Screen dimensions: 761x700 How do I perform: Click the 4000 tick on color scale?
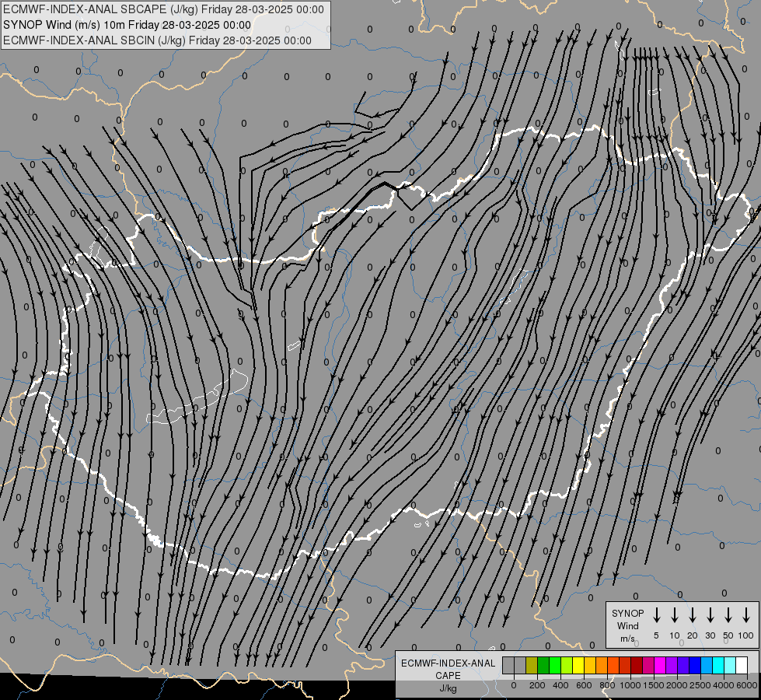click(x=724, y=685)
